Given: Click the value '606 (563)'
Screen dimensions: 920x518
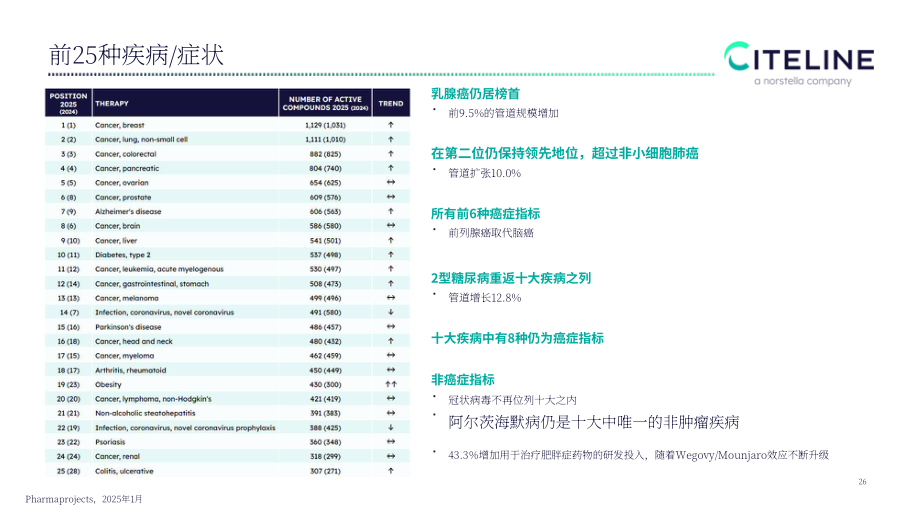Looking at the screenshot, I should click(325, 211).
